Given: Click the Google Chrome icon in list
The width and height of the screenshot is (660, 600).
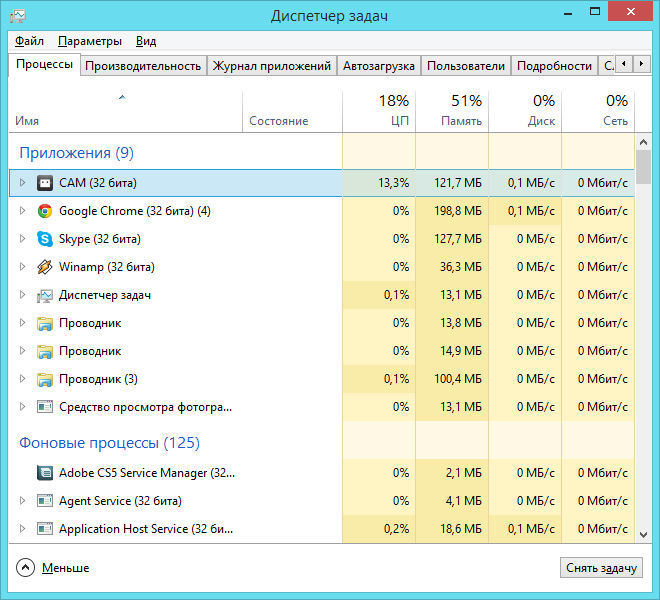Looking at the screenshot, I should pyautogui.click(x=45, y=211).
